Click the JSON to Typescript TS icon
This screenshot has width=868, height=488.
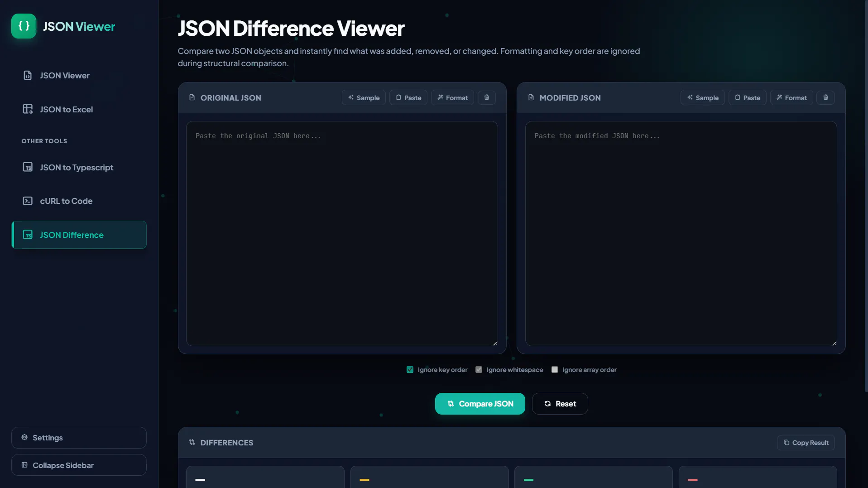pos(28,167)
